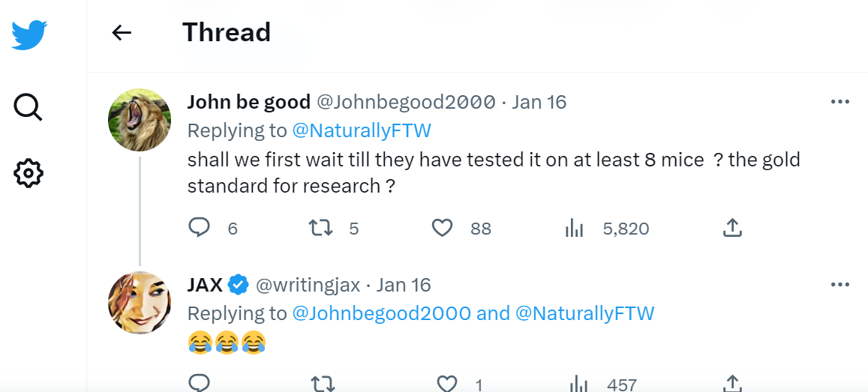Open @Johnbegood2000 mention in JAX's reply

click(x=381, y=313)
